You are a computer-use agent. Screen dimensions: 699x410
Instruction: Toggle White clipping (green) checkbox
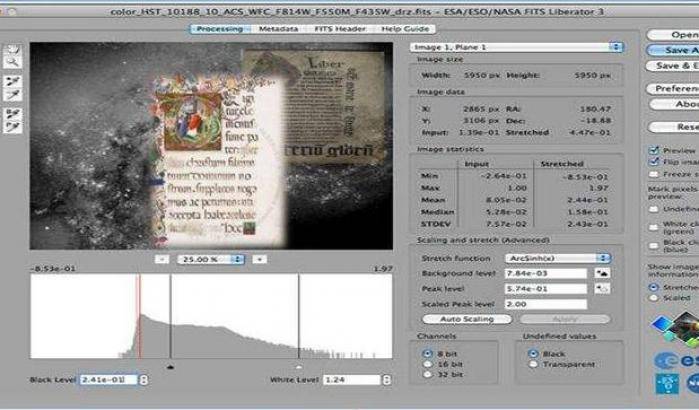(654, 227)
